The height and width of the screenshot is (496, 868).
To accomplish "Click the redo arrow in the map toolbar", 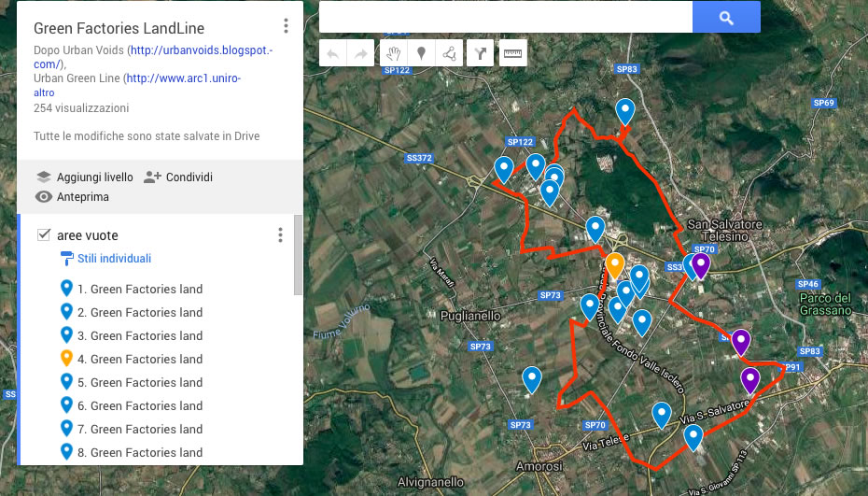I will (359, 53).
